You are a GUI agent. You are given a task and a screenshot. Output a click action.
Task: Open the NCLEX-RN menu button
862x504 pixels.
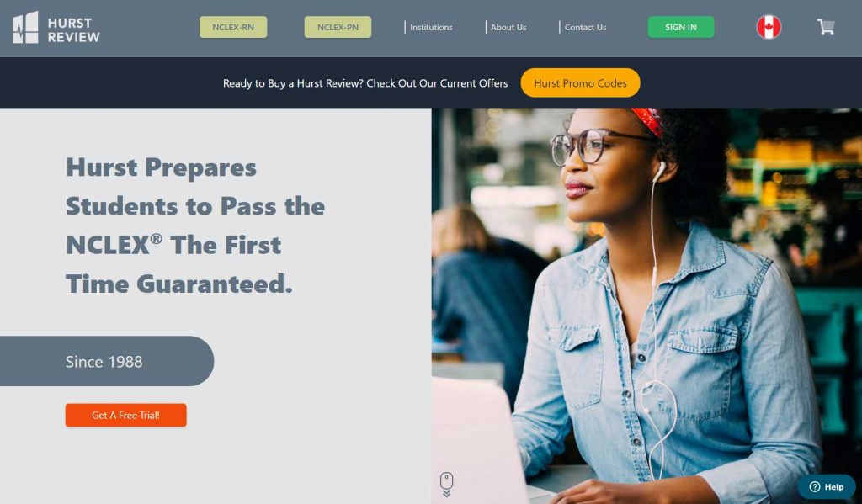233,27
